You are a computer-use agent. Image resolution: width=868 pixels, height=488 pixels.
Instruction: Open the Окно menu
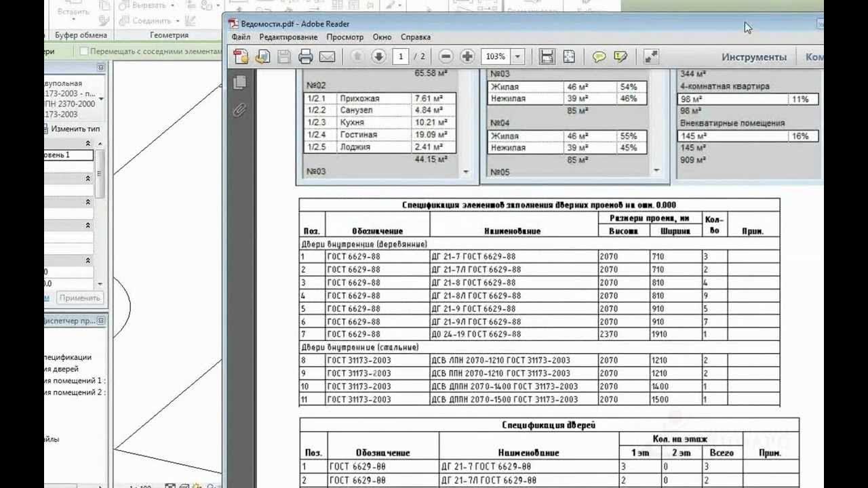(x=382, y=37)
